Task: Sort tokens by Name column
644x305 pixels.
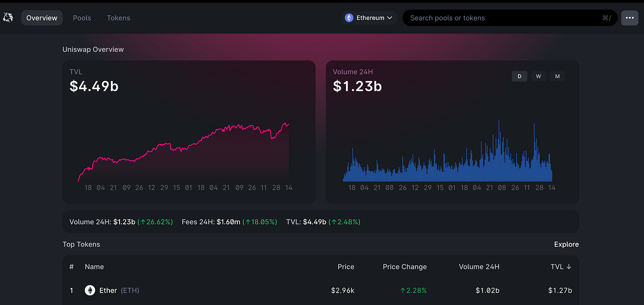Action: (x=94, y=267)
